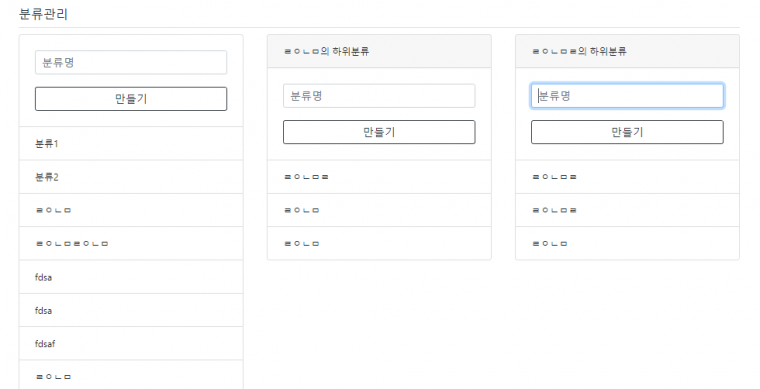This screenshot has width=760, height=389.
Task: Select the ㄹㅇㄴㅁㄹㅇㄴㅁ category row
Action: coord(131,244)
